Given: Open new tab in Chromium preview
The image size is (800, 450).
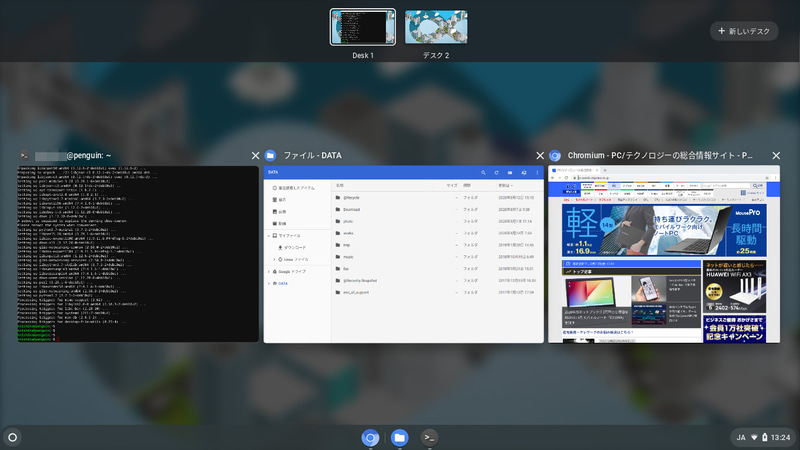Looking at the screenshot, I should click(x=605, y=170).
